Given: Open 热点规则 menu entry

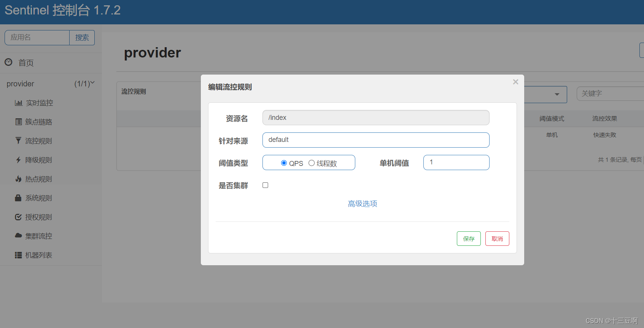Looking at the screenshot, I should pyautogui.click(x=38, y=179).
